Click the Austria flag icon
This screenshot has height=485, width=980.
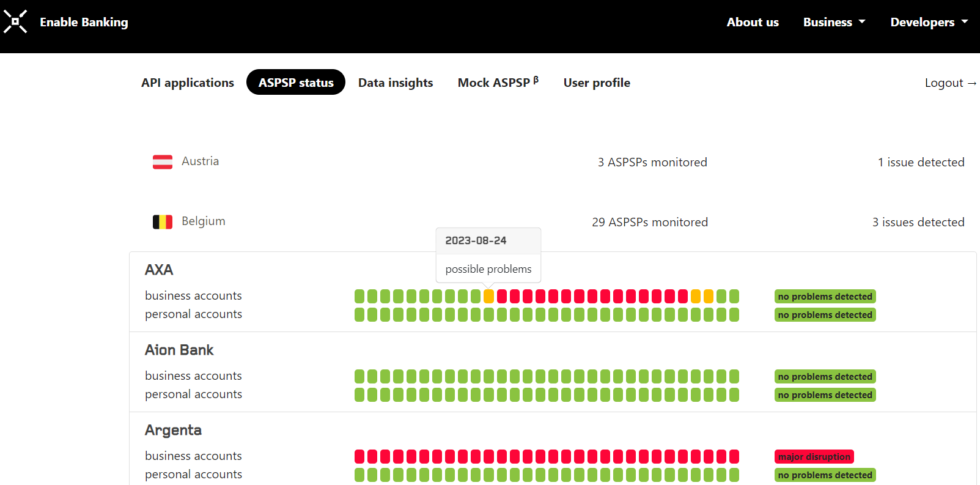point(163,161)
